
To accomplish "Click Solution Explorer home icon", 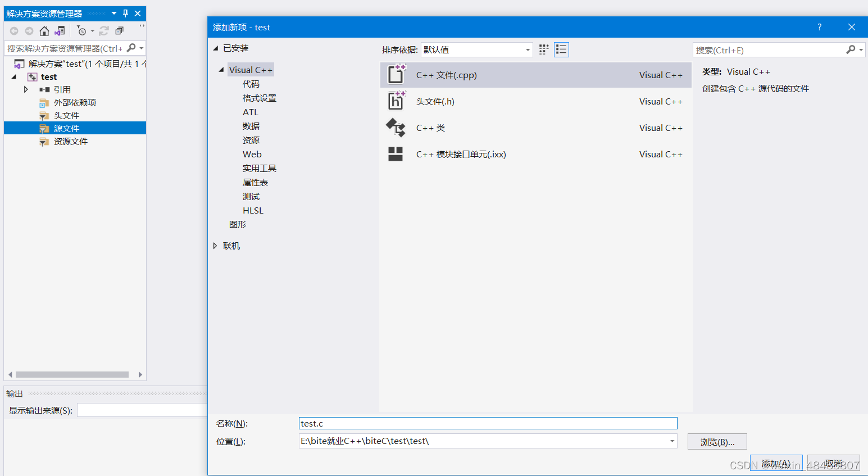I will pos(44,31).
